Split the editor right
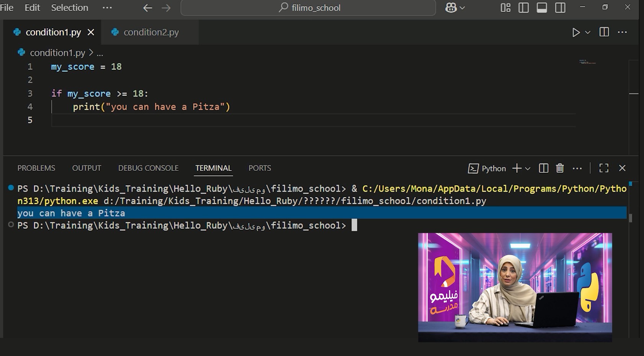The image size is (644, 356). pos(604,32)
